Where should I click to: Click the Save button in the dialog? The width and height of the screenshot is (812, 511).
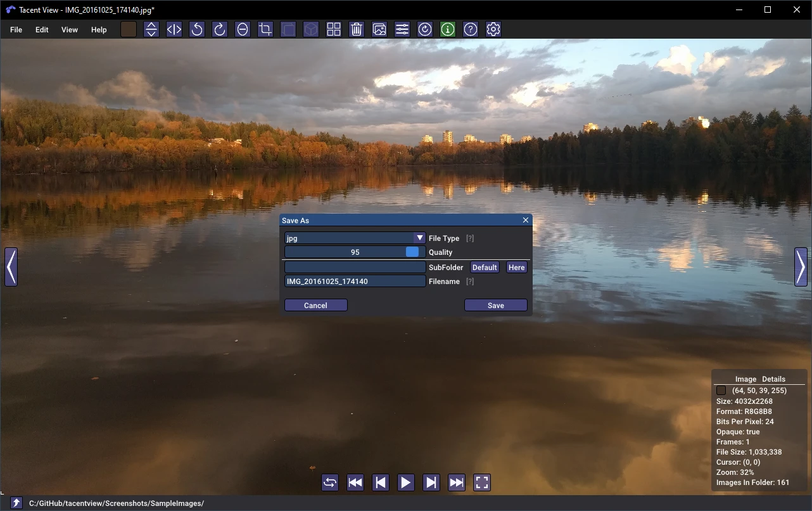tap(496, 306)
